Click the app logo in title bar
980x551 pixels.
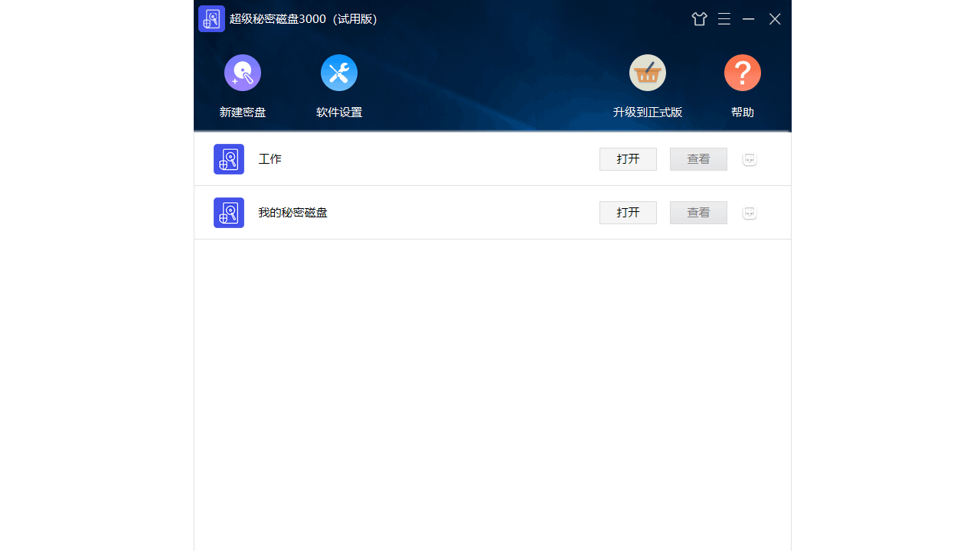[x=211, y=19]
